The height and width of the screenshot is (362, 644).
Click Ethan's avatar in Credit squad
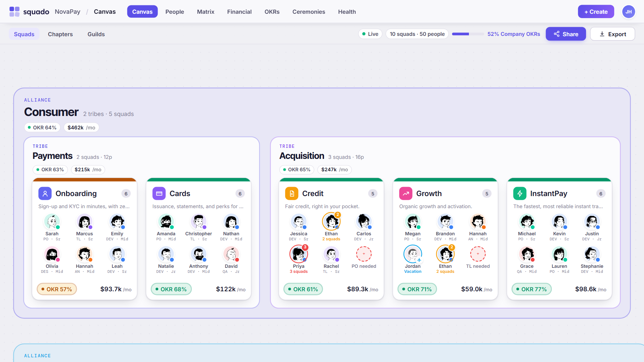coord(331,222)
